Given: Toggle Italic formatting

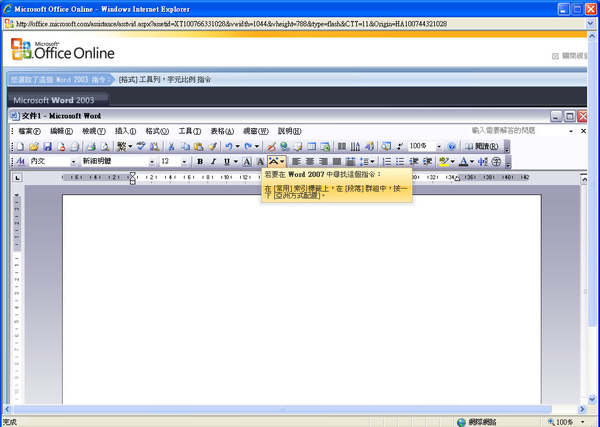Looking at the screenshot, I should (213, 161).
